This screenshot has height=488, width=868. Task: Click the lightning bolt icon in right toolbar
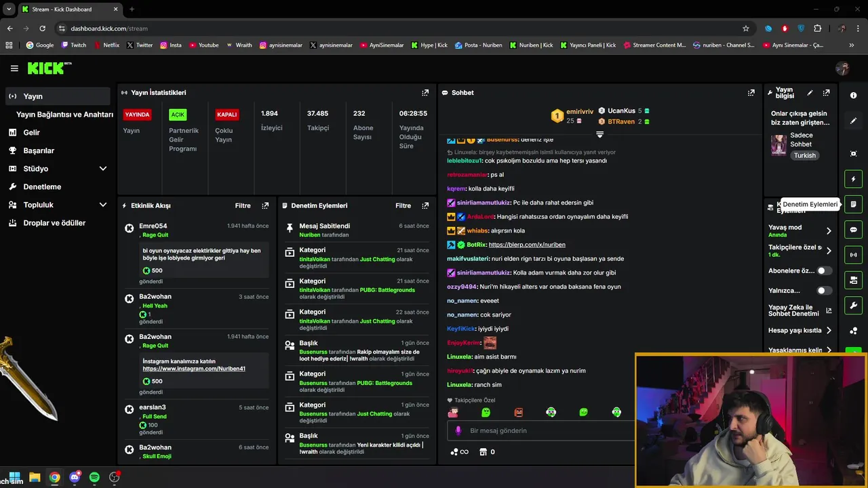pyautogui.click(x=854, y=179)
